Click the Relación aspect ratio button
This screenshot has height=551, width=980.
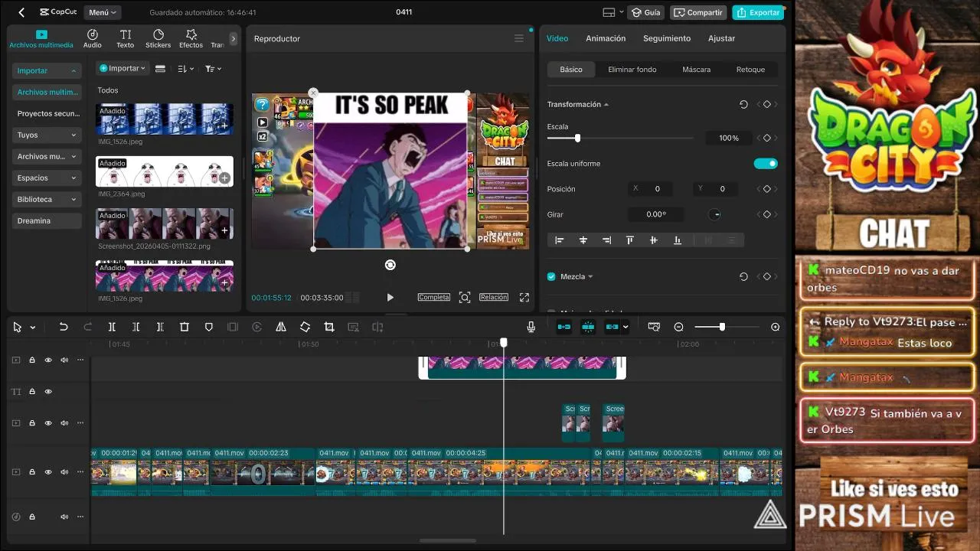pyautogui.click(x=494, y=297)
